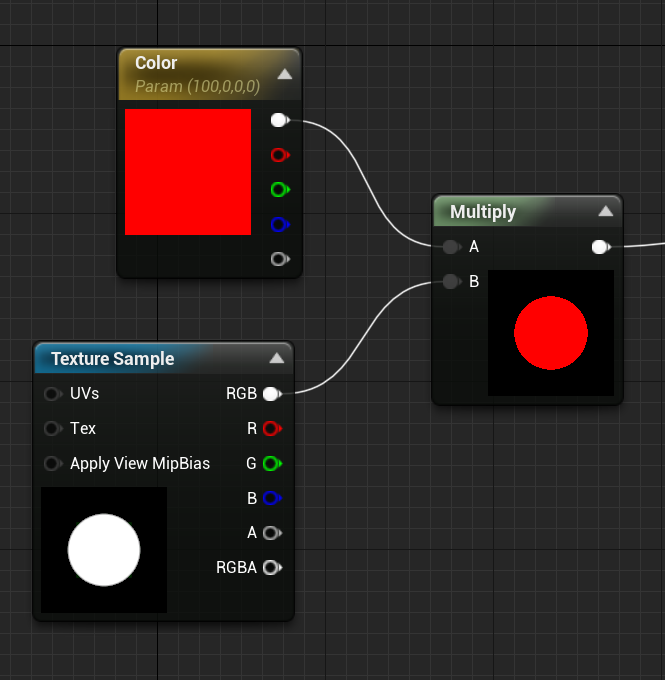Click the Texture Sample B output pin
The image size is (665, 680).
point(272,498)
